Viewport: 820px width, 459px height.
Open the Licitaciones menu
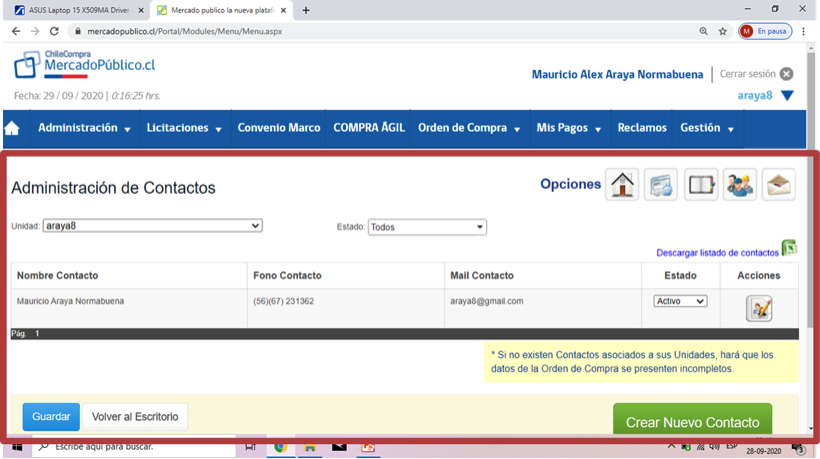(184, 128)
